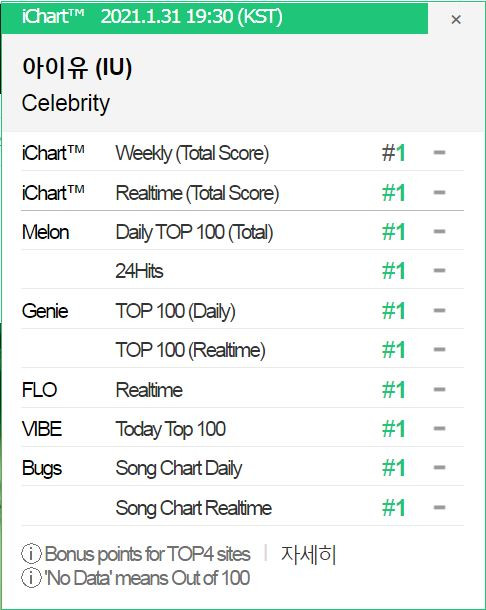Click the 아이유 (IU) artist name

pos(77,67)
